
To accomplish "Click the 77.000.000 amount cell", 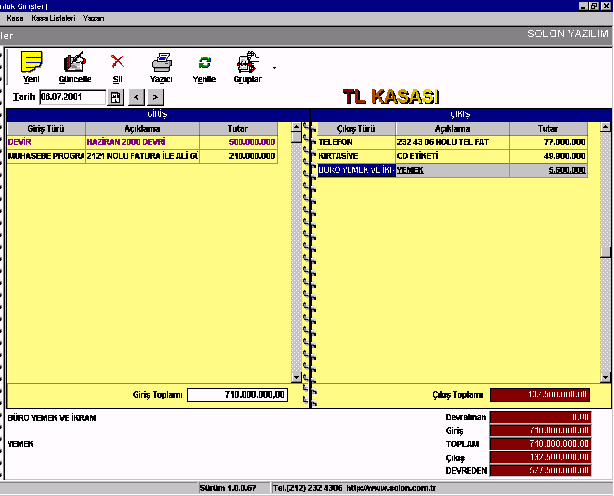I will pos(549,142).
